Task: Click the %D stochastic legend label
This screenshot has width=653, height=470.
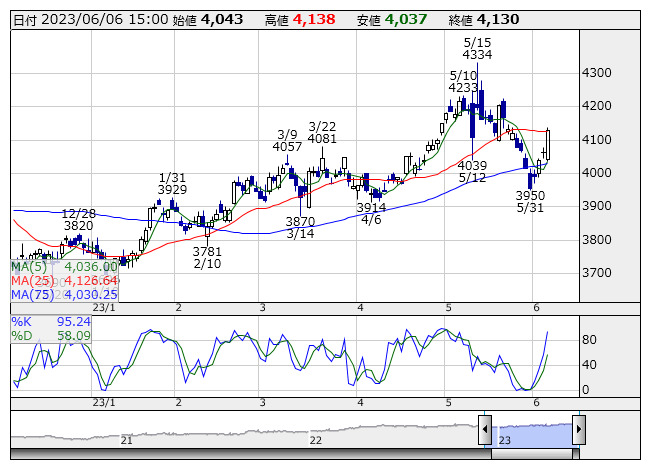Action: pos(22,336)
